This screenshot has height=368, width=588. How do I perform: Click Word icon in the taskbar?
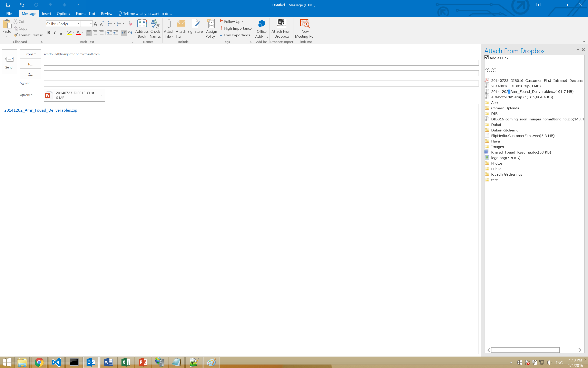[108, 362]
